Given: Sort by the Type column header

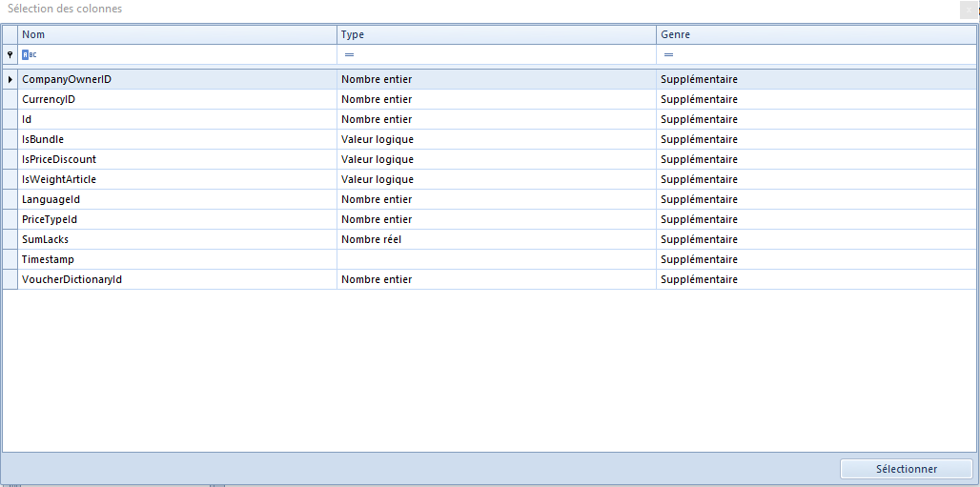Looking at the screenshot, I should click(497, 35).
